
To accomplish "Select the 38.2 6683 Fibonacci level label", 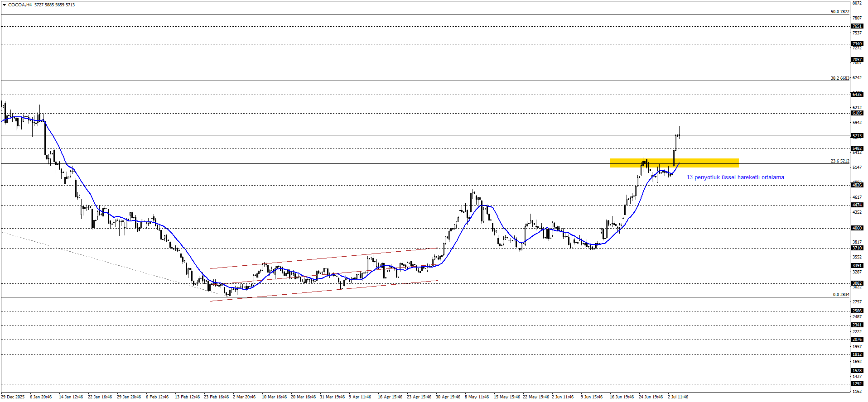I will click(840, 78).
